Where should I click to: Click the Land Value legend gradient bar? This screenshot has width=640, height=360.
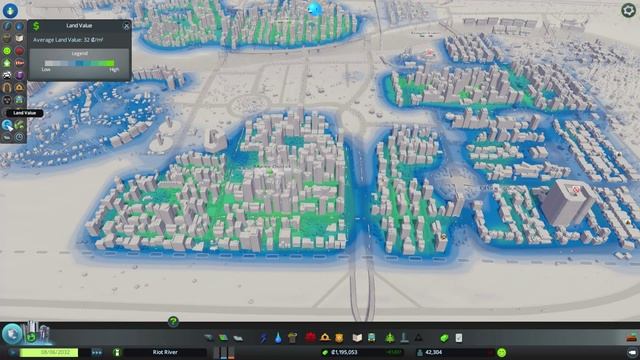80,63
